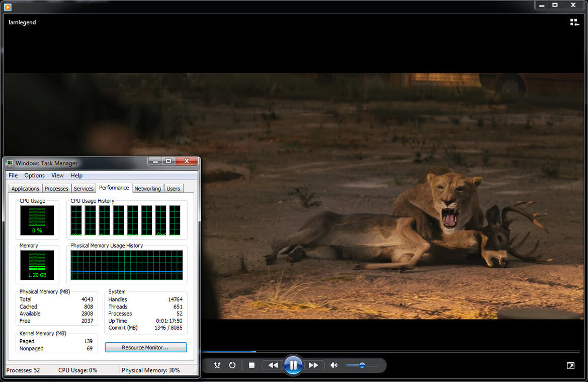Click the Physical Memory Usage History graph
The image size is (588, 382).
[x=127, y=265]
